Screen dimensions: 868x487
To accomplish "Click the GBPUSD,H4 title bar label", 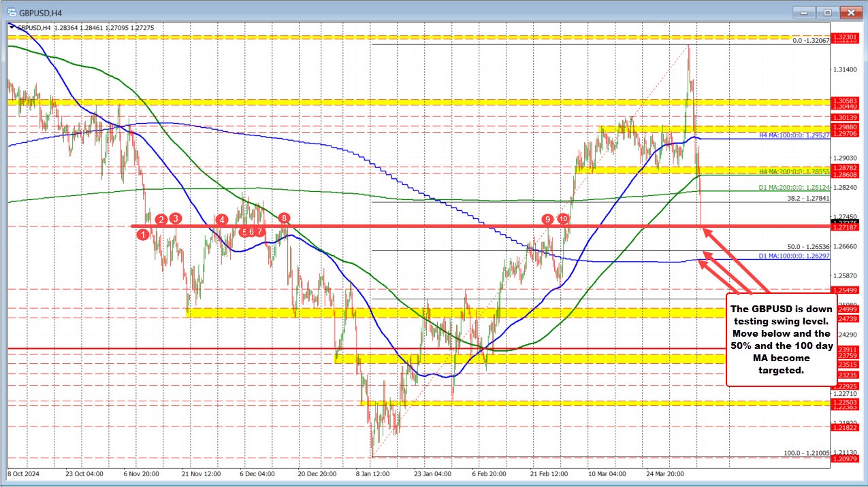I will 37,12.
